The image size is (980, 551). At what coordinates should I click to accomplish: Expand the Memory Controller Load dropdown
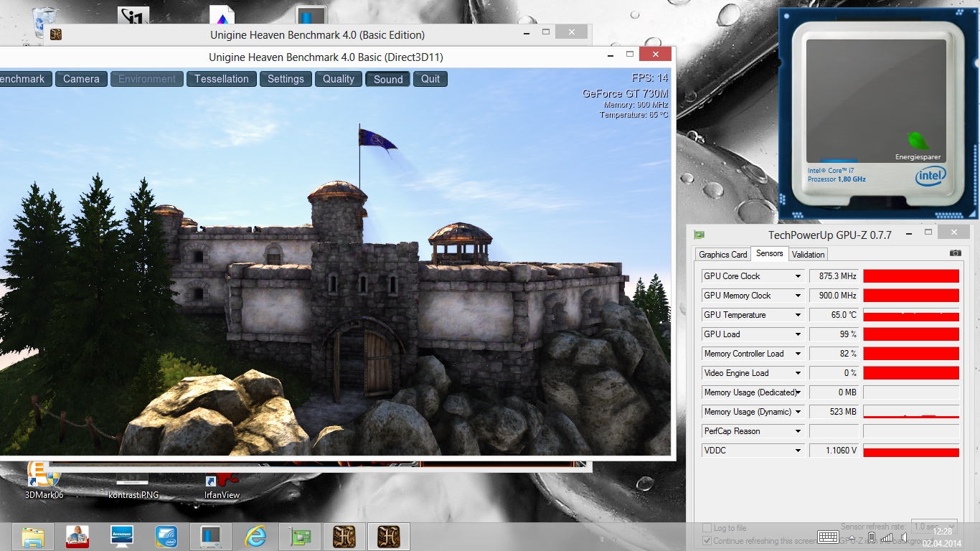(798, 354)
